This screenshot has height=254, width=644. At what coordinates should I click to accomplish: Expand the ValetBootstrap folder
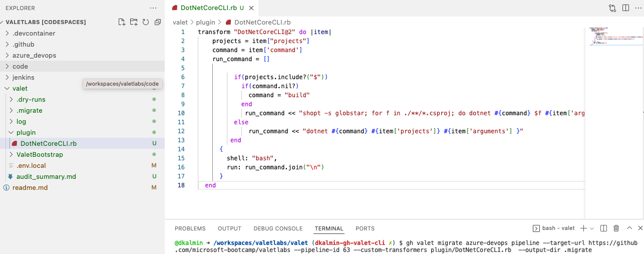(x=82, y=154)
